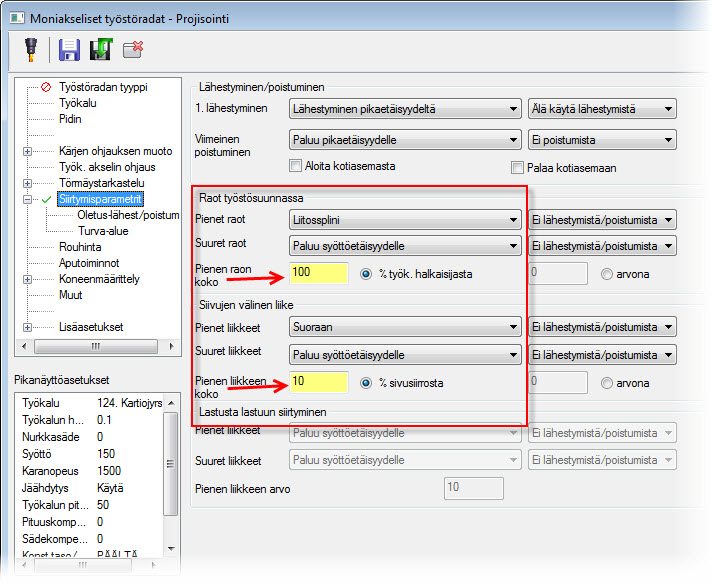Select Muut tree item

pyautogui.click(x=70, y=295)
